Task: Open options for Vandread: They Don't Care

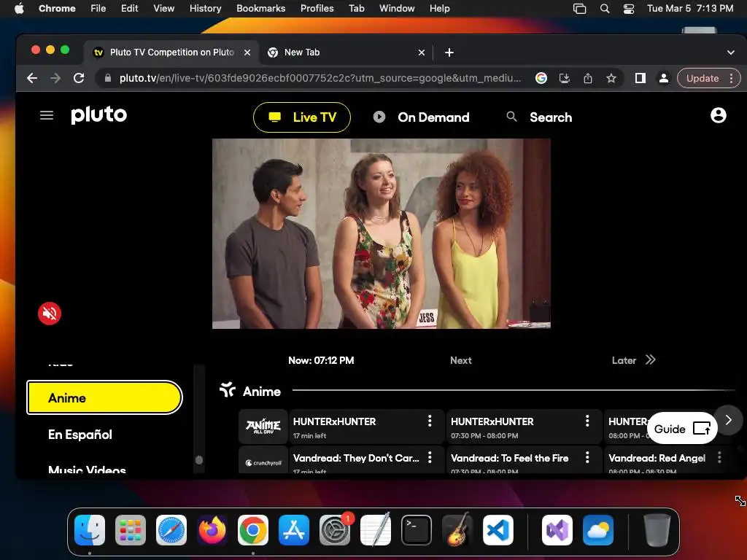Action: pyautogui.click(x=430, y=457)
